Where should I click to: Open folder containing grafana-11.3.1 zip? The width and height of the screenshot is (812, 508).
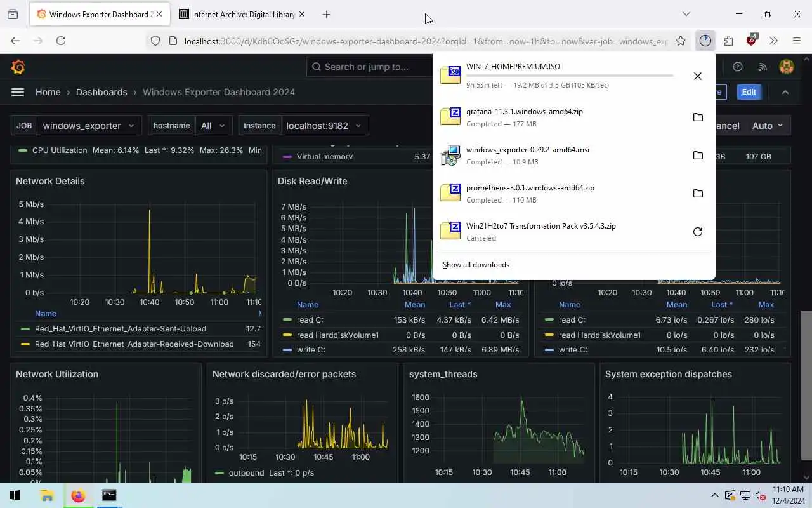tap(698, 117)
